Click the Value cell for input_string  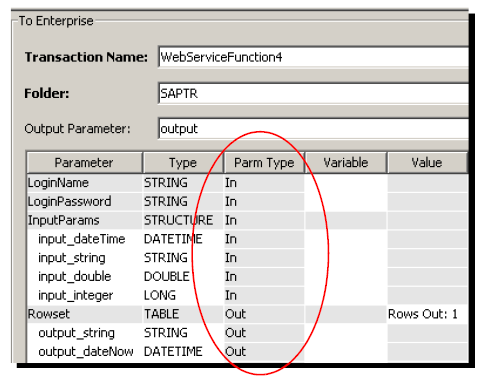[427, 258]
